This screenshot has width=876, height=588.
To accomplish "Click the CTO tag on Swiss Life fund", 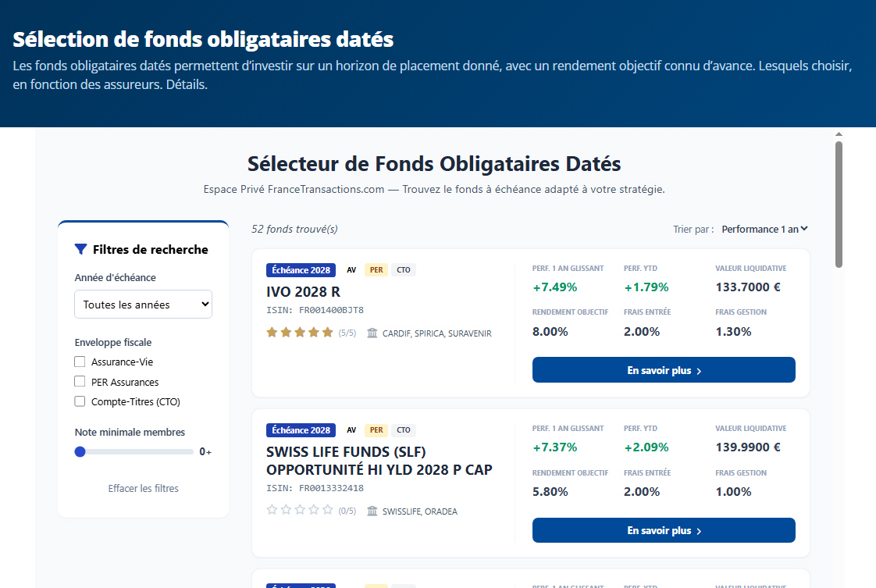I will click(404, 429).
